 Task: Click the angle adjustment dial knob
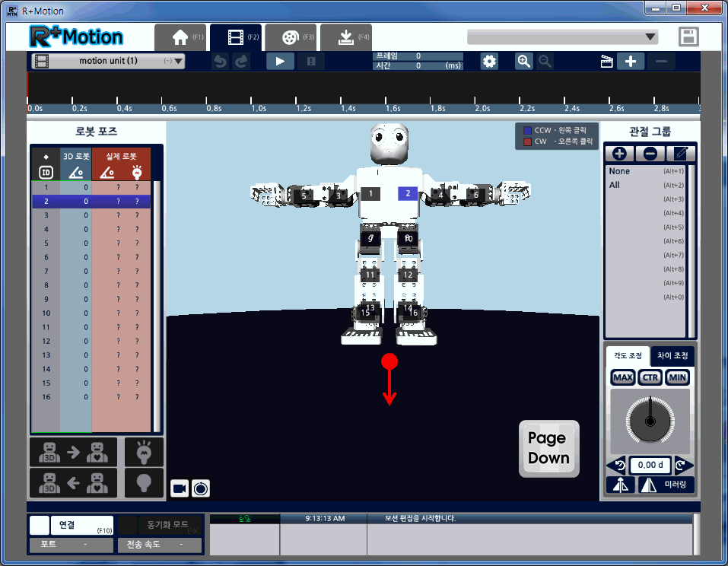649,420
